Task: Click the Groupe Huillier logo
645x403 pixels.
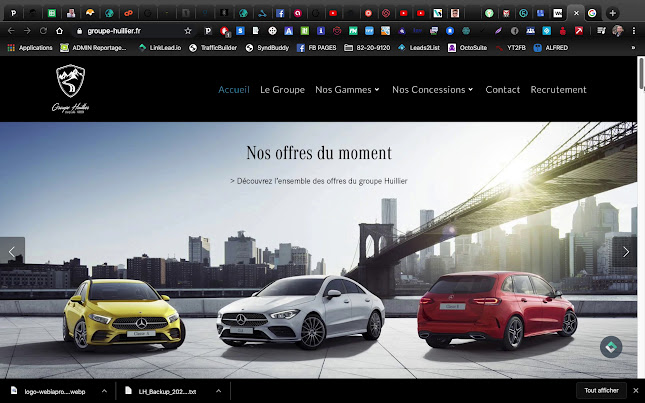Action: pos(70,88)
